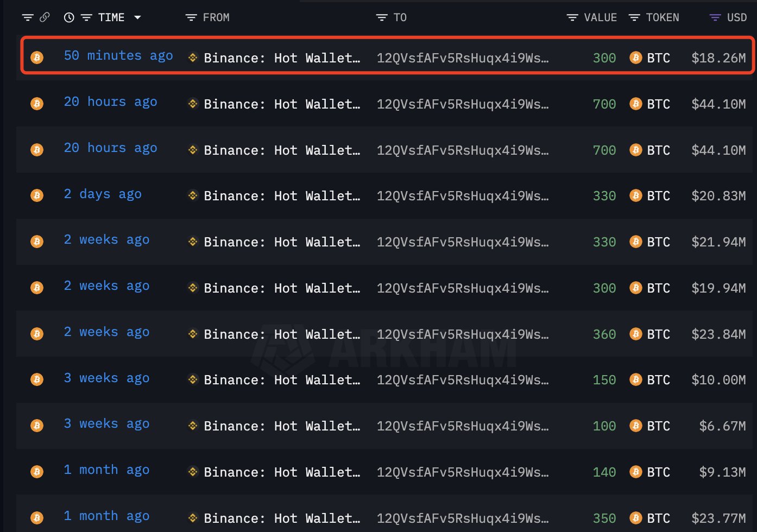Viewport: 757px width, 532px height.
Task: Open recipient address 12QVsfAFv5Rs in $23.84M row
Action: (463, 334)
